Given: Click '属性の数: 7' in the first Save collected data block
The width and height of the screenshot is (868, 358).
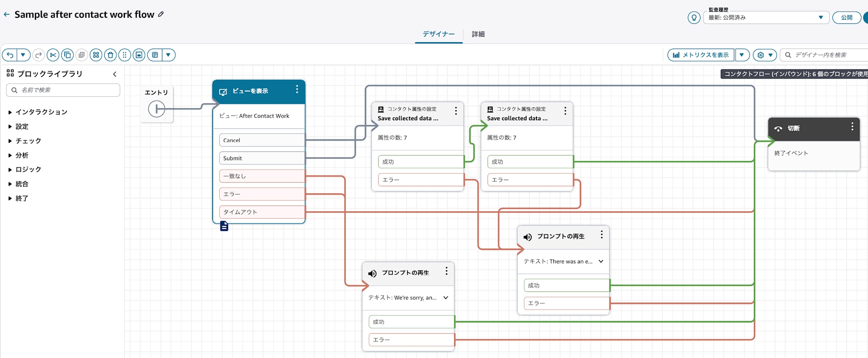Looking at the screenshot, I should click(x=392, y=138).
